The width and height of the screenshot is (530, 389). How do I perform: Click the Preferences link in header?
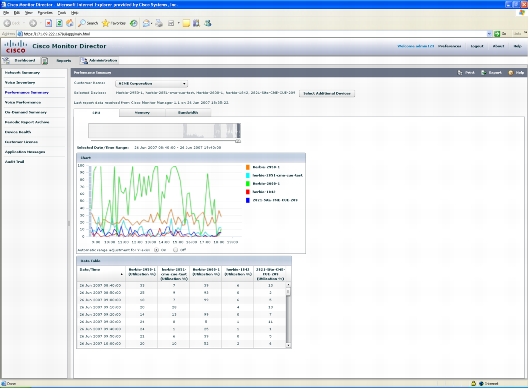point(450,46)
